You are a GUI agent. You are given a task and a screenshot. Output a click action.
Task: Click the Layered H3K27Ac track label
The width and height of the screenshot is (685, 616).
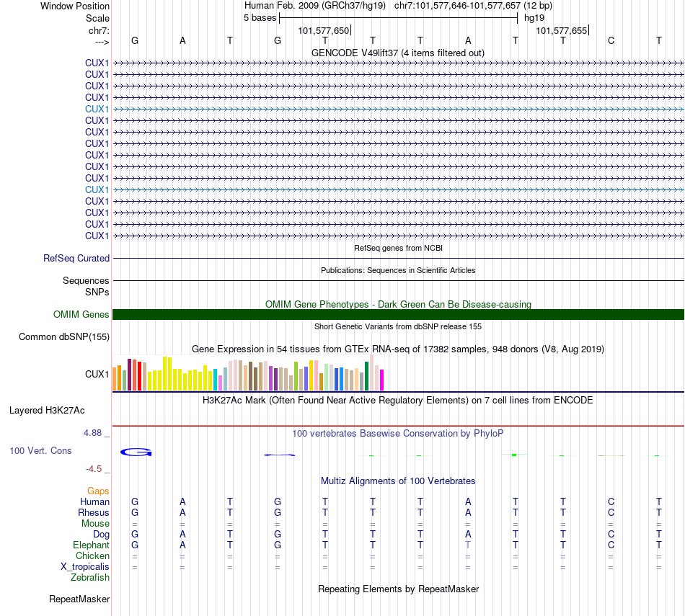(47, 411)
